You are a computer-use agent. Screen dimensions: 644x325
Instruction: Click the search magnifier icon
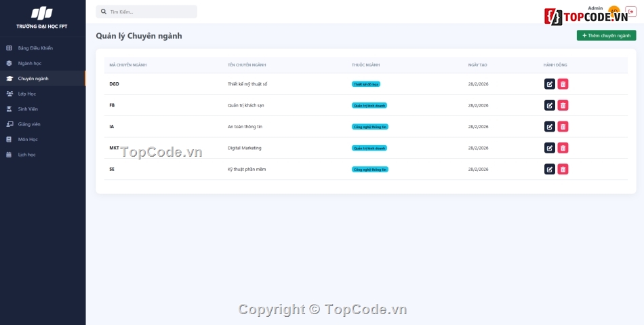[104, 12]
